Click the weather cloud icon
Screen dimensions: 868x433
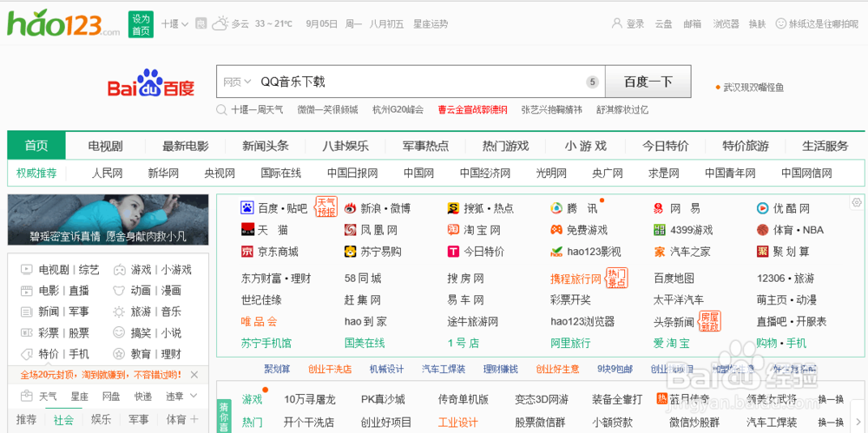click(220, 23)
